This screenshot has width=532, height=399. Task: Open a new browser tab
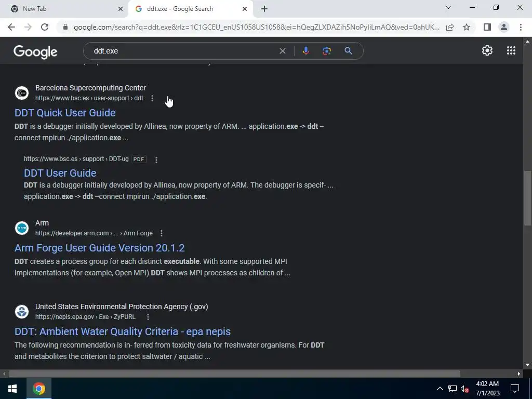[x=264, y=9]
